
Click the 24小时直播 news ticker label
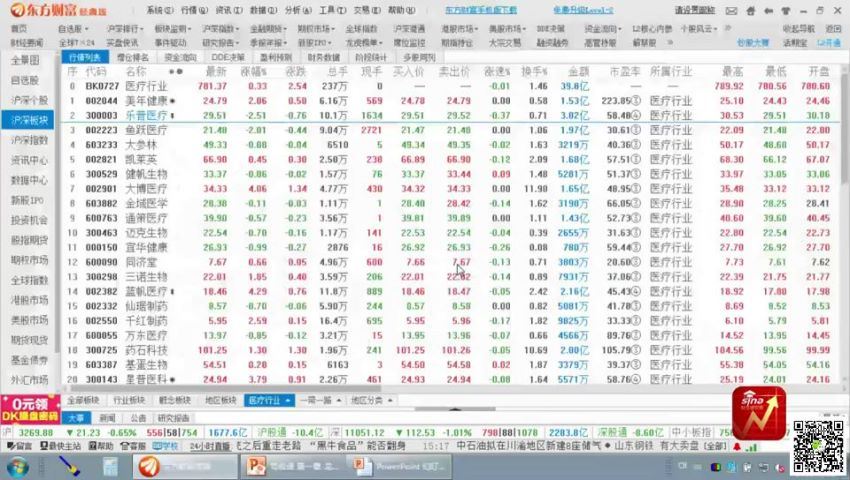tap(210, 446)
